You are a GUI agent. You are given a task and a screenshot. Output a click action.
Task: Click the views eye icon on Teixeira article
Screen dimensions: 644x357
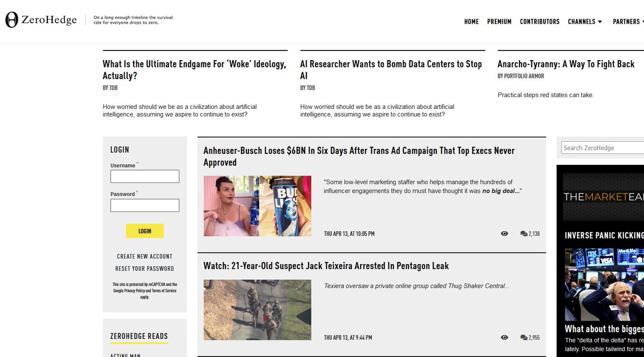504,337
